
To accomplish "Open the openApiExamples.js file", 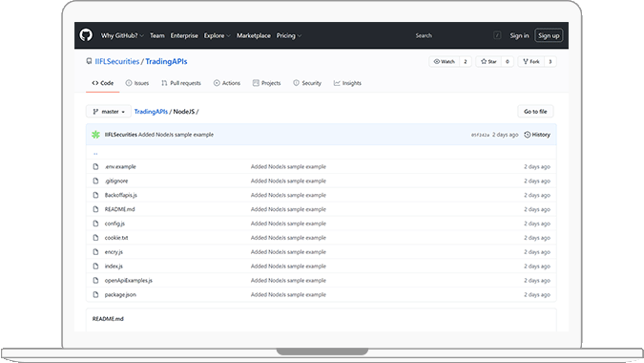I will [x=129, y=280].
